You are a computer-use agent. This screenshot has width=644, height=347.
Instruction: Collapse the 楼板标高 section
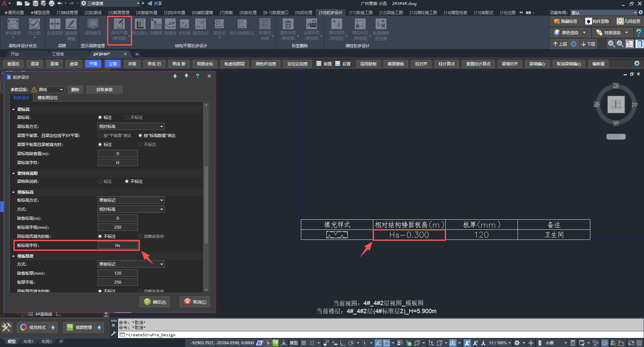(13, 192)
